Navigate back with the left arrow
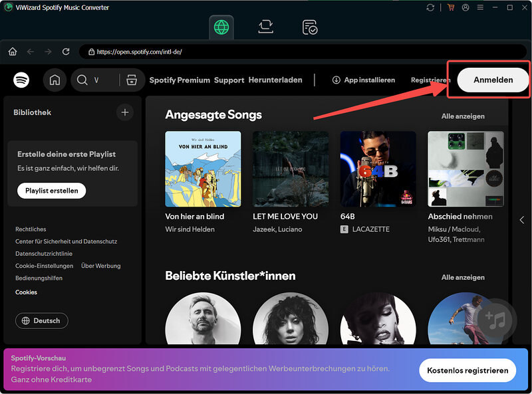The image size is (532, 394). [31, 52]
